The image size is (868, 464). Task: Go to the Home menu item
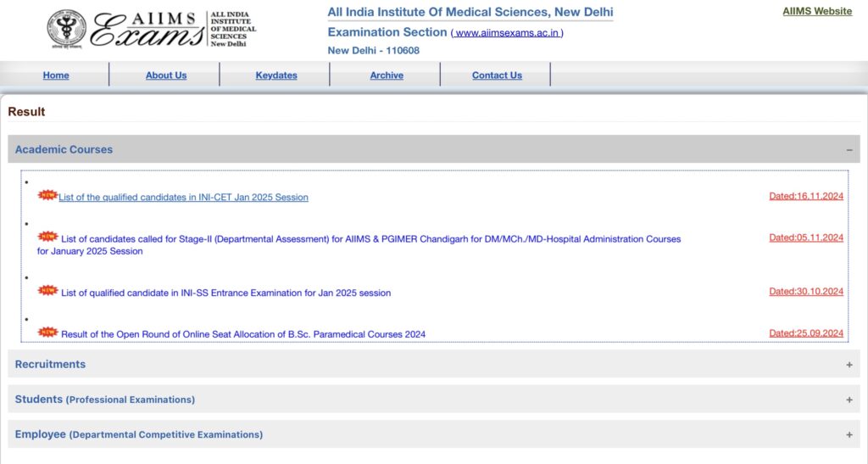click(56, 75)
